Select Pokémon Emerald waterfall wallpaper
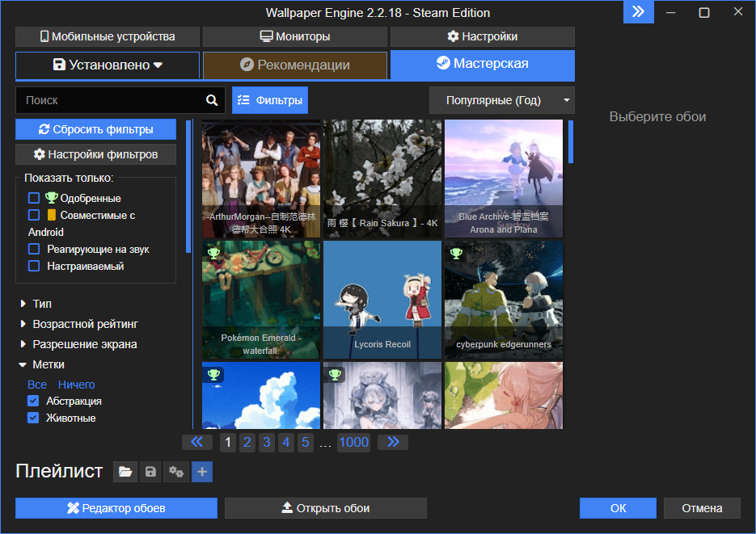The width and height of the screenshot is (756, 534). click(x=261, y=300)
